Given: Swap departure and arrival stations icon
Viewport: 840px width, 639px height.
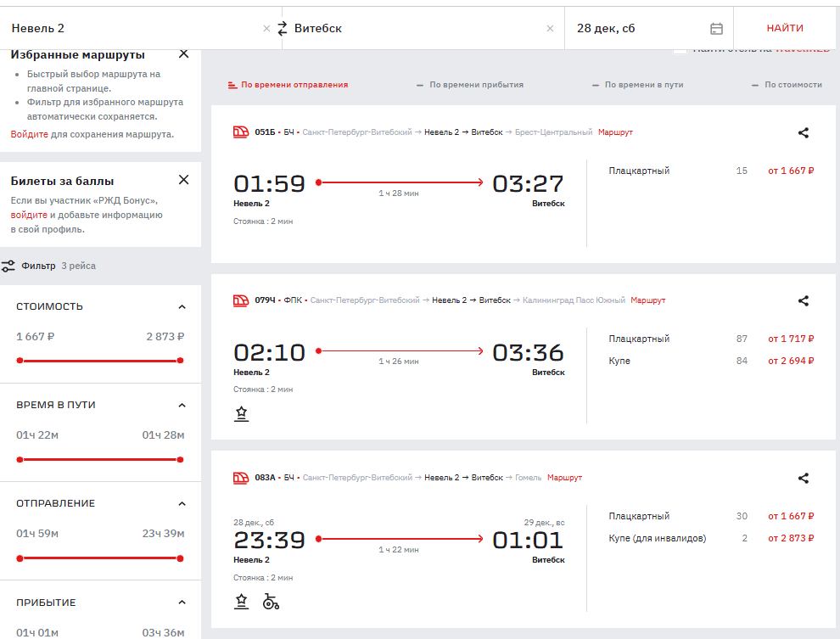Looking at the screenshot, I should pos(283,28).
